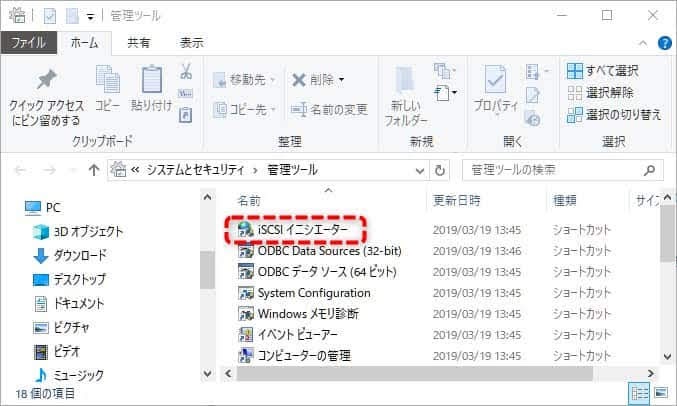
Task: Click すべて選択 select all button
Action: [x=606, y=71]
